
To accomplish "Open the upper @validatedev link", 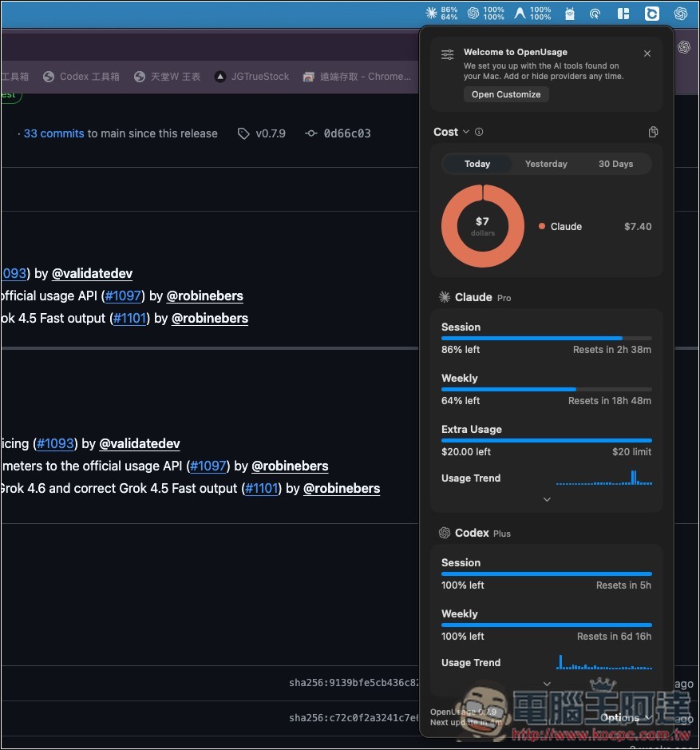I will click(x=92, y=274).
